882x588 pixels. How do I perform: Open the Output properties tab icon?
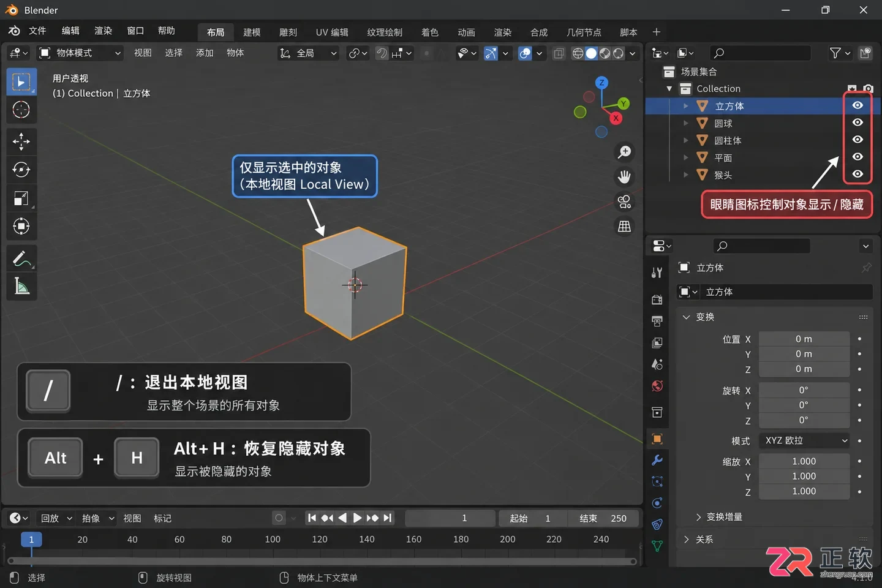click(657, 321)
